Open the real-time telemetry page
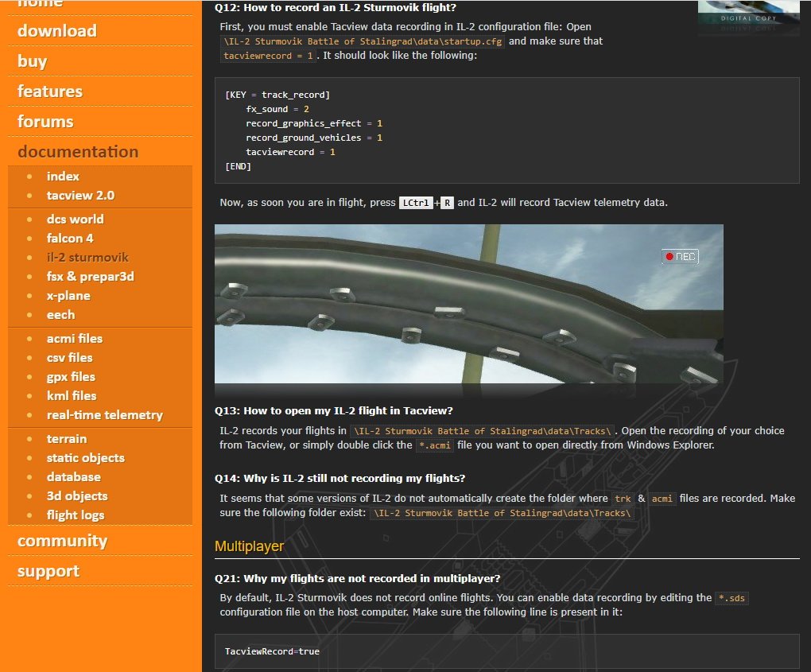The width and height of the screenshot is (811, 672). click(104, 415)
